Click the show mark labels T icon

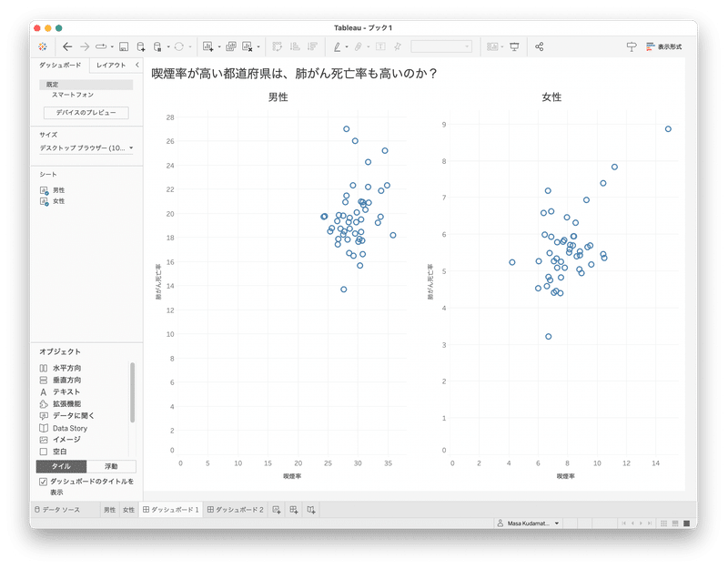pos(380,46)
